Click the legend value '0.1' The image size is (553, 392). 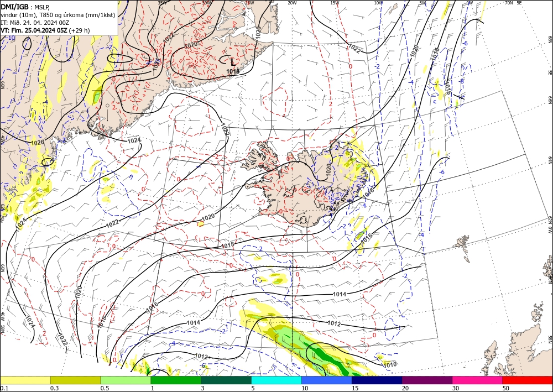tap(3, 388)
